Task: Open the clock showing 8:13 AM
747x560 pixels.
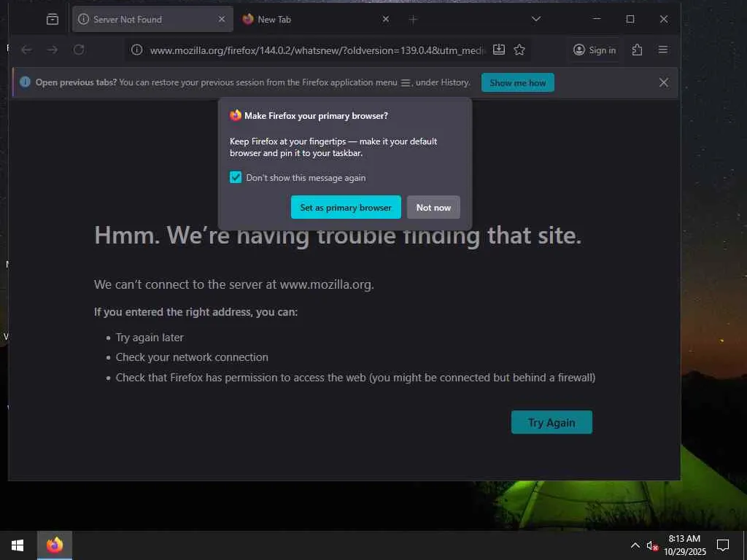Action: pyautogui.click(x=684, y=545)
